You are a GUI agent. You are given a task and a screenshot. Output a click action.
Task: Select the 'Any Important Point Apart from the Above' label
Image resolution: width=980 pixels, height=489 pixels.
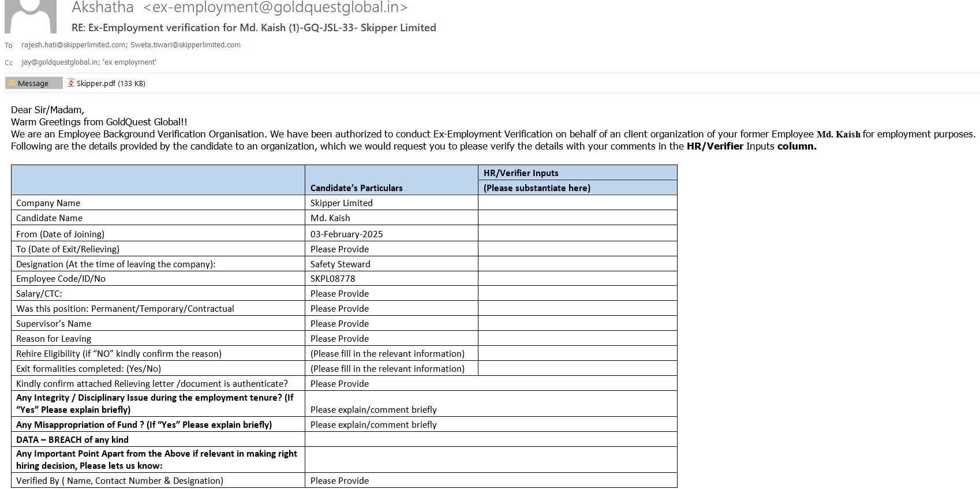point(156,460)
